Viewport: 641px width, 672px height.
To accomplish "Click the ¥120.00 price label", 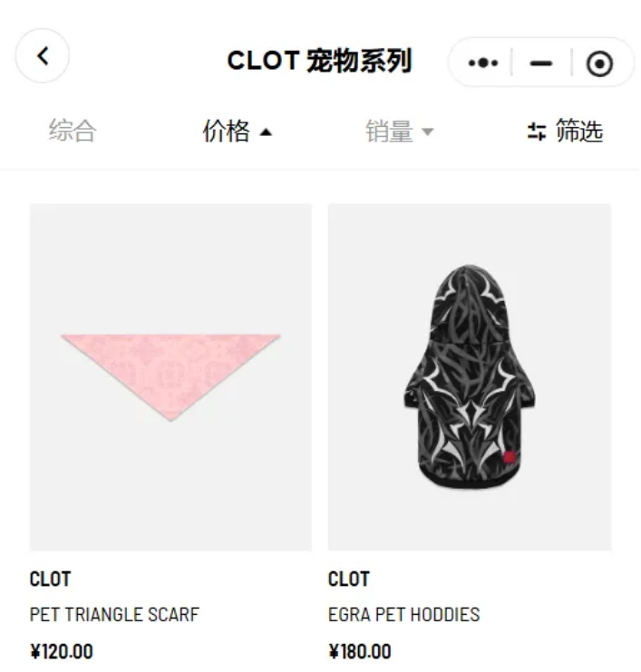I will tap(62, 651).
